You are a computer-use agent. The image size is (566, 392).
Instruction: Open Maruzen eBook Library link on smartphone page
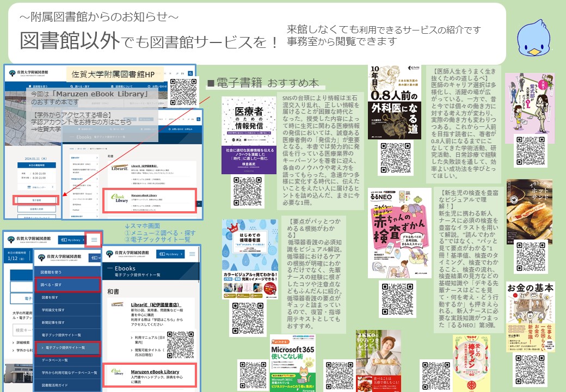(155, 372)
